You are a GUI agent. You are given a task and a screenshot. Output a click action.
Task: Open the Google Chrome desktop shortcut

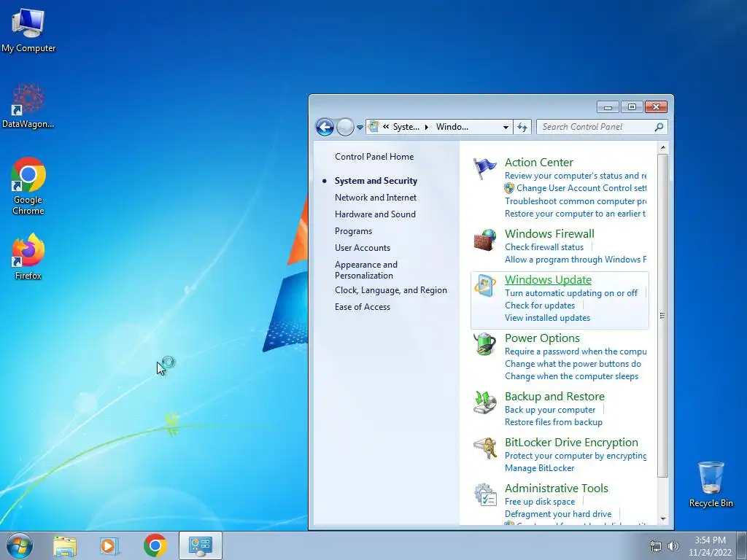click(28, 186)
